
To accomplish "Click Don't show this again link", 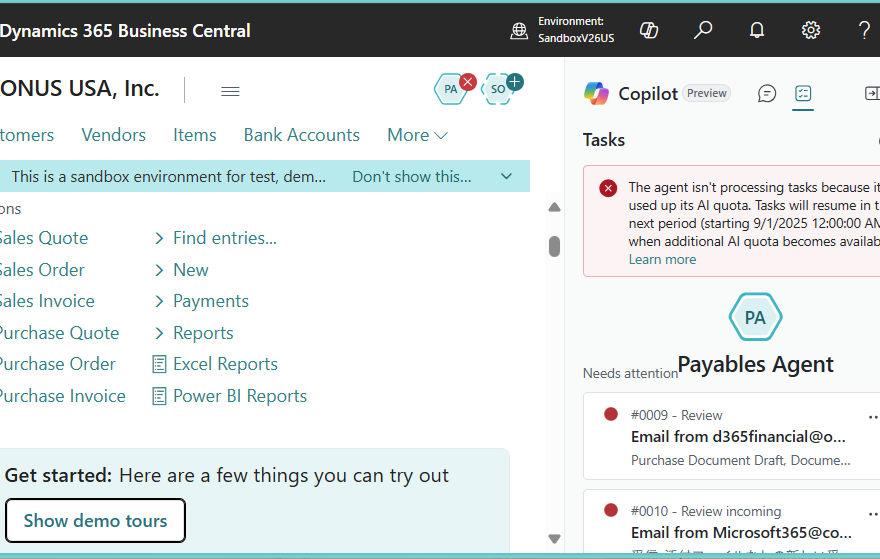I will click(x=412, y=177).
